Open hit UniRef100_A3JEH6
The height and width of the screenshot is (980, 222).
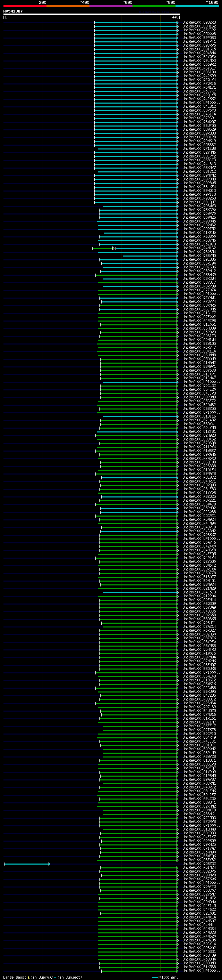coord(199,791)
